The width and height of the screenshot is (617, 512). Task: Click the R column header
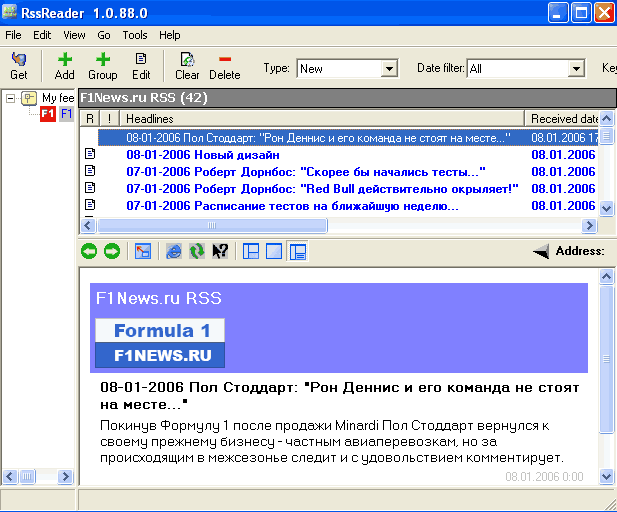(90, 118)
